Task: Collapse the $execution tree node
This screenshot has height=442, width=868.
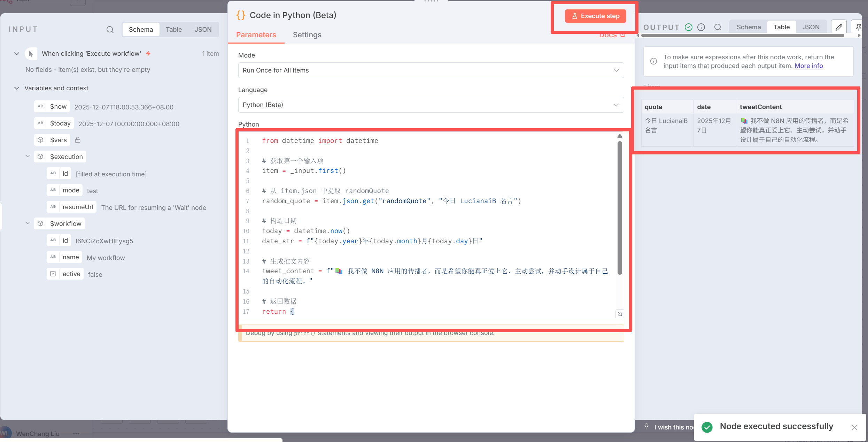Action: tap(28, 157)
